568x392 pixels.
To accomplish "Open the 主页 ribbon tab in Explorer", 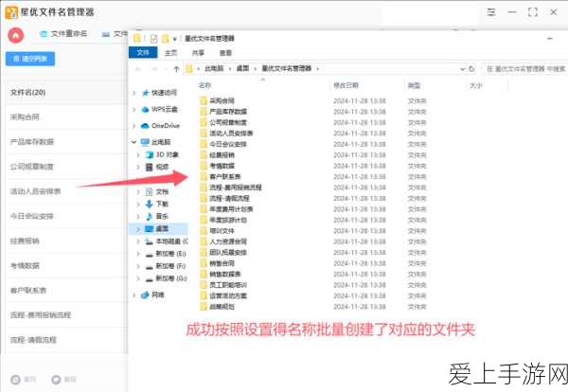I will point(170,53).
